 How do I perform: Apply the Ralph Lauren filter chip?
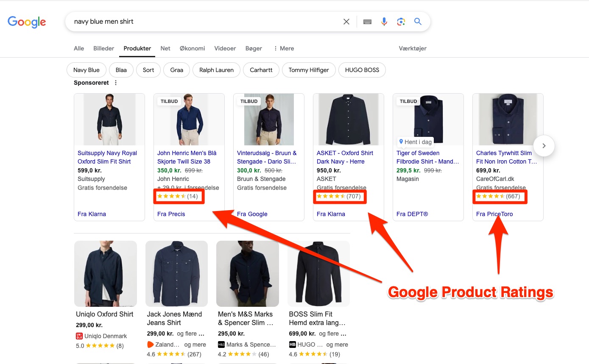217,70
